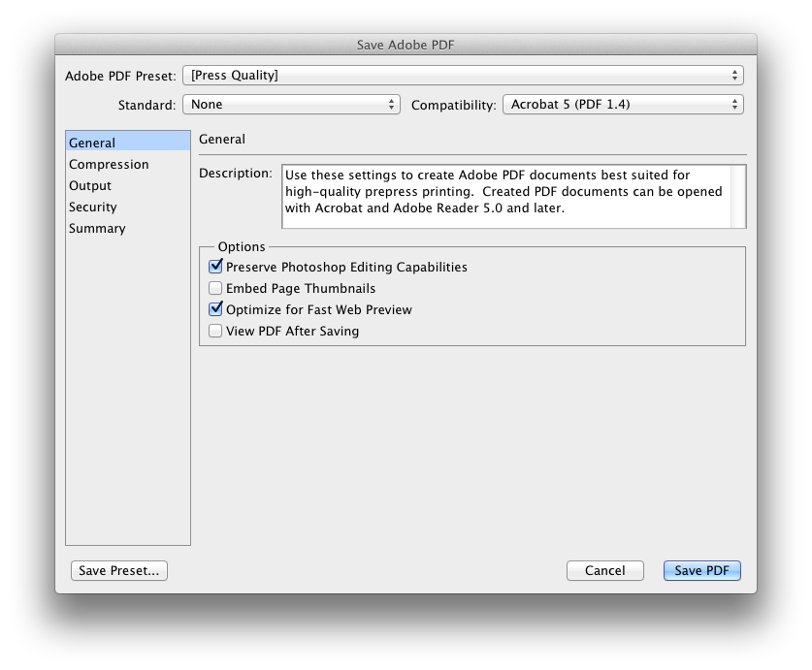
Task: Click the Save Adobe PDF title bar
Action: click(406, 45)
